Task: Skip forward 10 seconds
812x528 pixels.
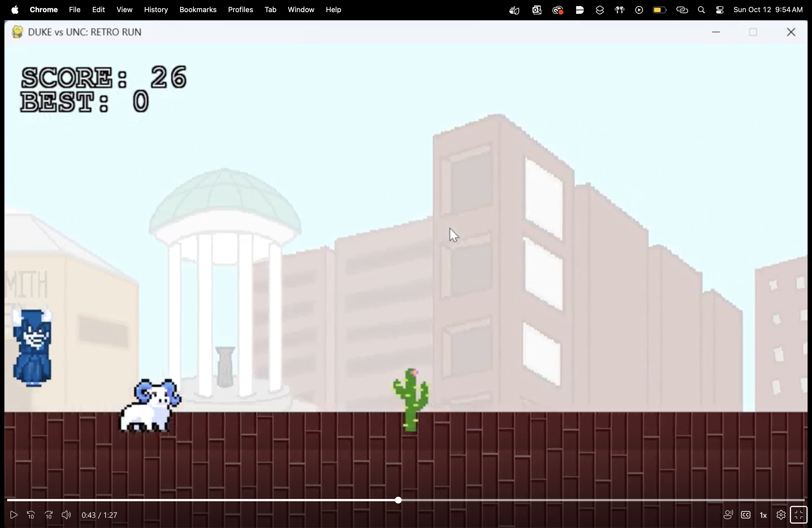Action: coord(49,515)
